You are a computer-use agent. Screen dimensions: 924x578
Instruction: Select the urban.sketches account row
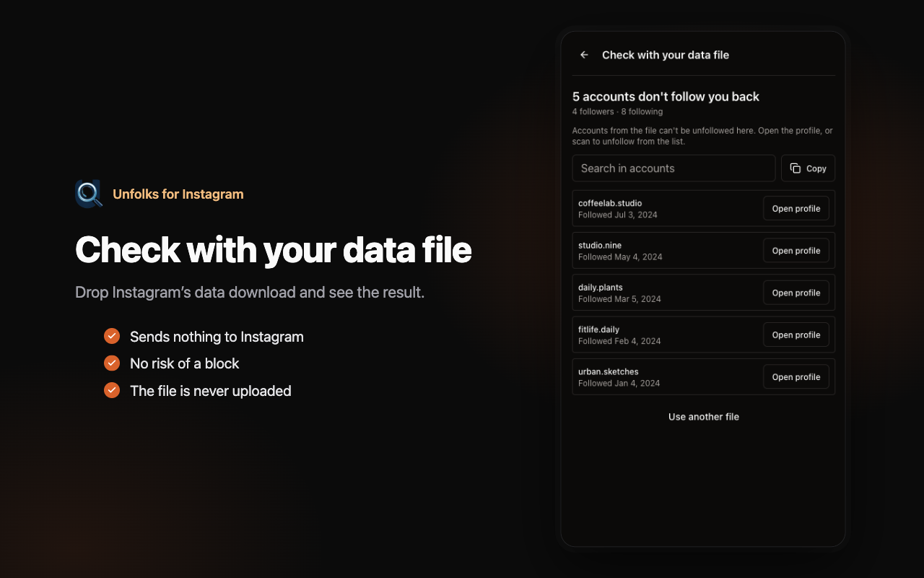[704, 376]
